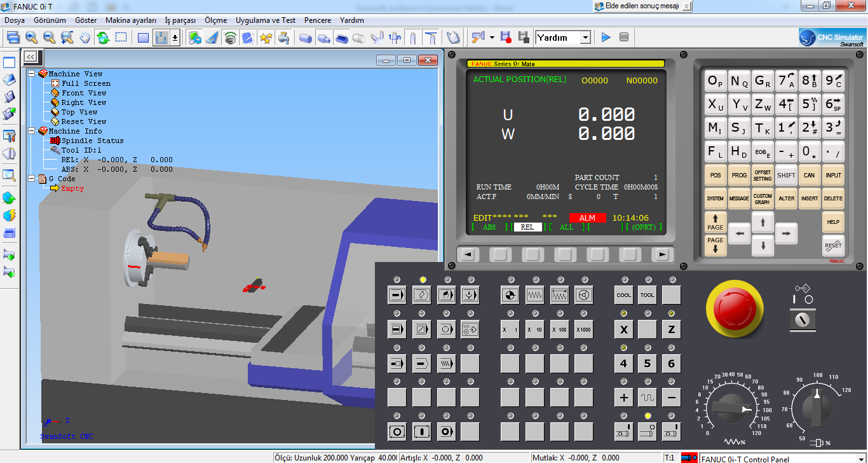Open Ölçme menu
This screenshot has width=868, height=463.
coord(216,20)
